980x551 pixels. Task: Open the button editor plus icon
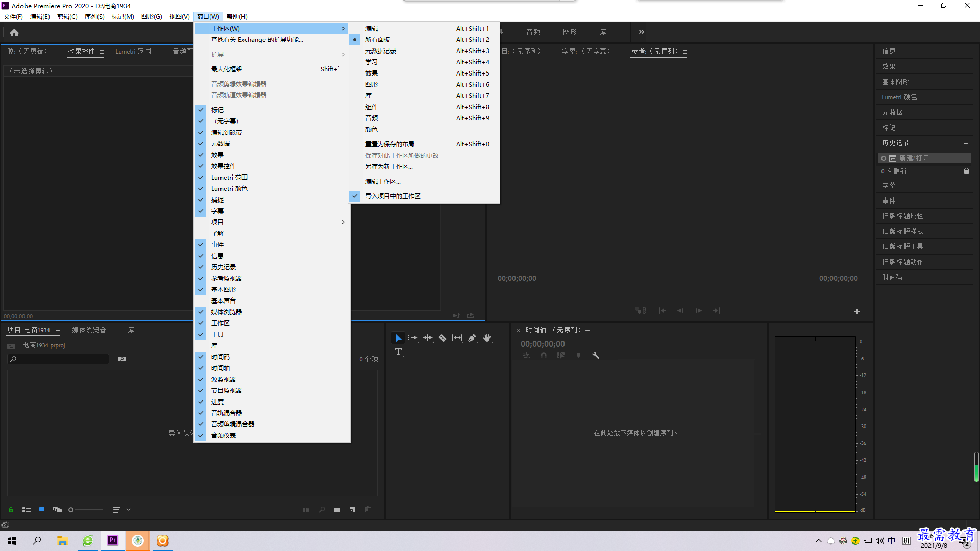(857, 311)
